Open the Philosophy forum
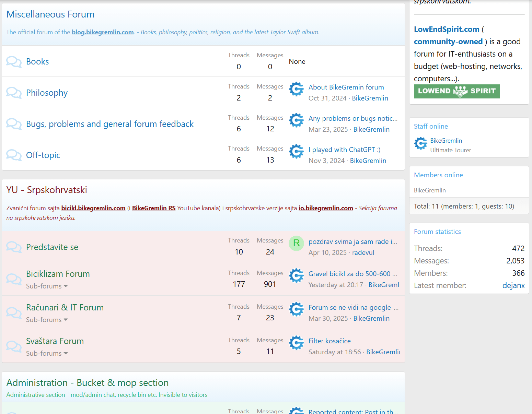This screenshot has height=414, width=532. (x=47, y=93)
